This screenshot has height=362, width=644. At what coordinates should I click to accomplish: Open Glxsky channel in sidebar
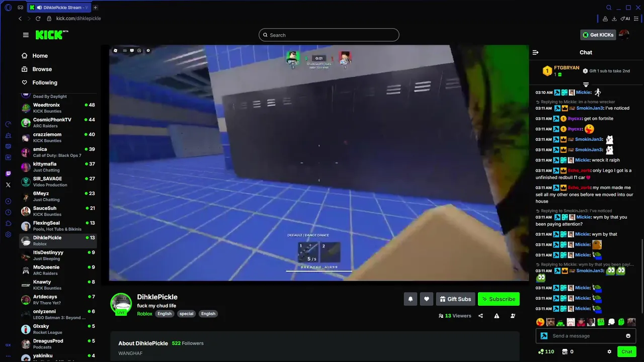pyautogui.click(x=58, y=329)
